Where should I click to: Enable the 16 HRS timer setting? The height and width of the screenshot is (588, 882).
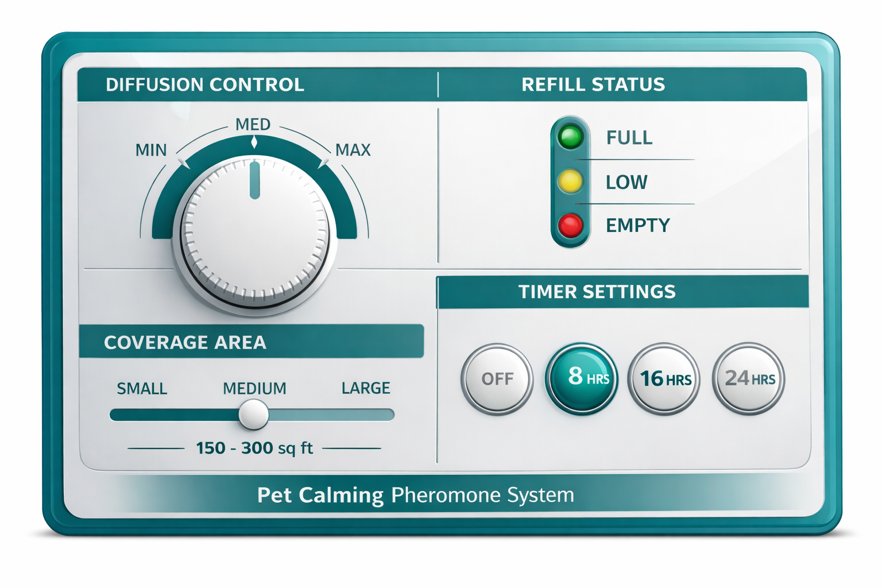664,378
